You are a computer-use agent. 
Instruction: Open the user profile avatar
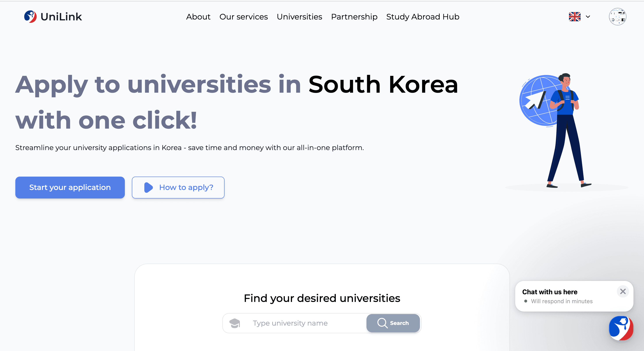point(617,17)
